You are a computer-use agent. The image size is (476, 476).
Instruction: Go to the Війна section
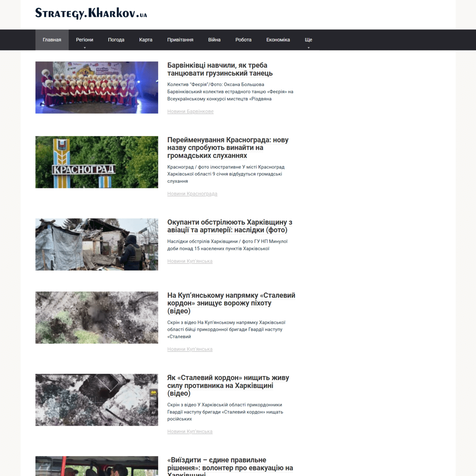(214, 40)
